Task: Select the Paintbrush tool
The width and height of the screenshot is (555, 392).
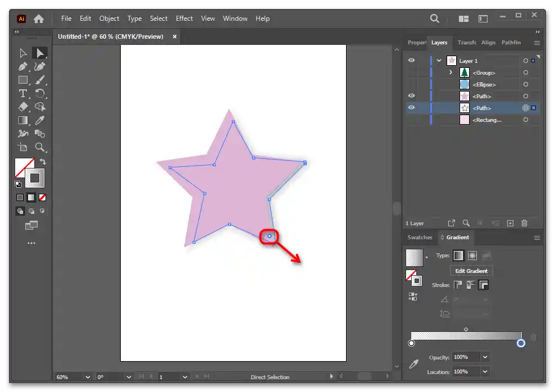Action: click(x=40, y=80)
